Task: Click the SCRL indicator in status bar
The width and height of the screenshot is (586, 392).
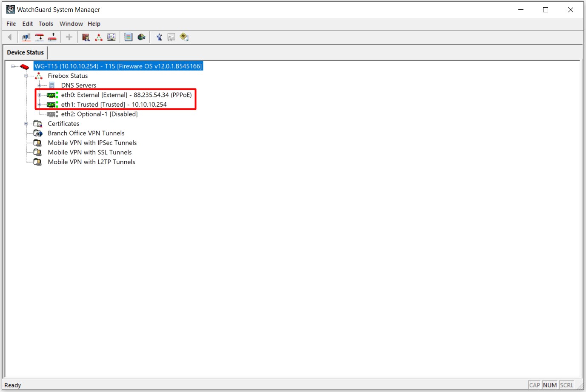Action: click(566, 385)
